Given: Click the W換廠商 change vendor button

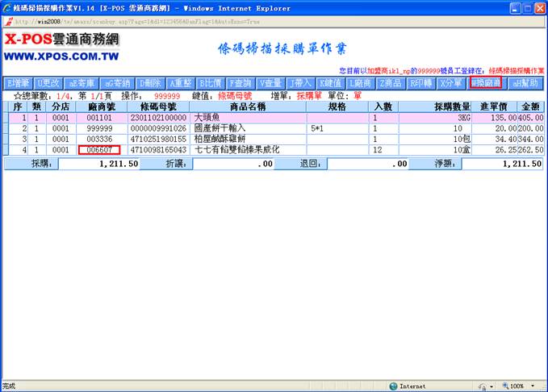Looking at the screenshot, I should tap(485, 83).
